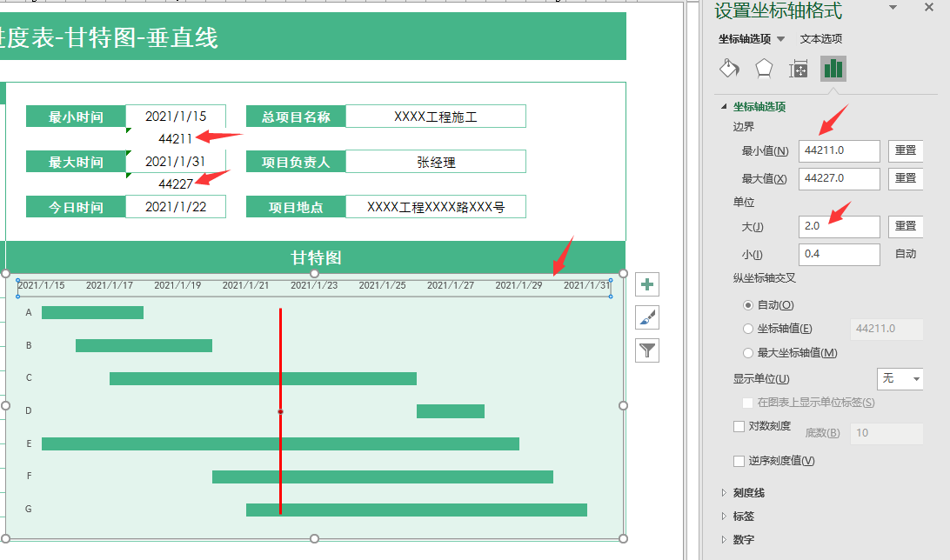
Task: Click the 最小值 input field
Action: pyautogui.click(x=840, y=150)
